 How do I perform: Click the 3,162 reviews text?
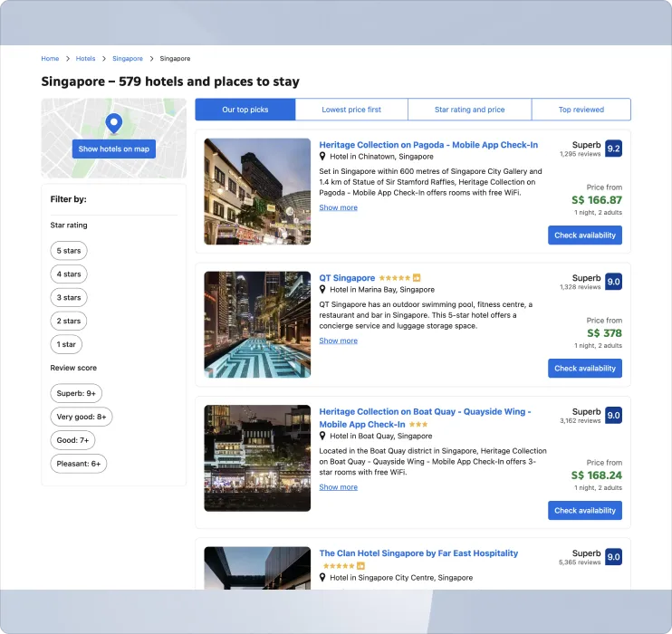580,420
